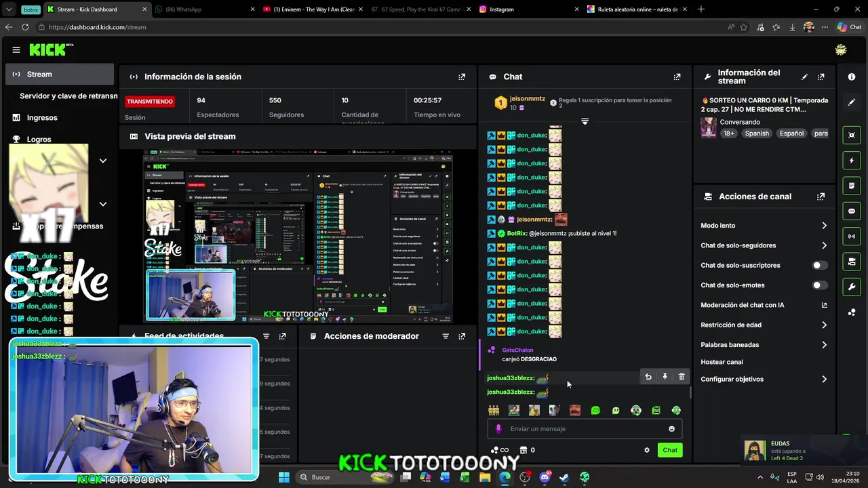Toggle the wrench stream info panel icon

click(852, 287)
